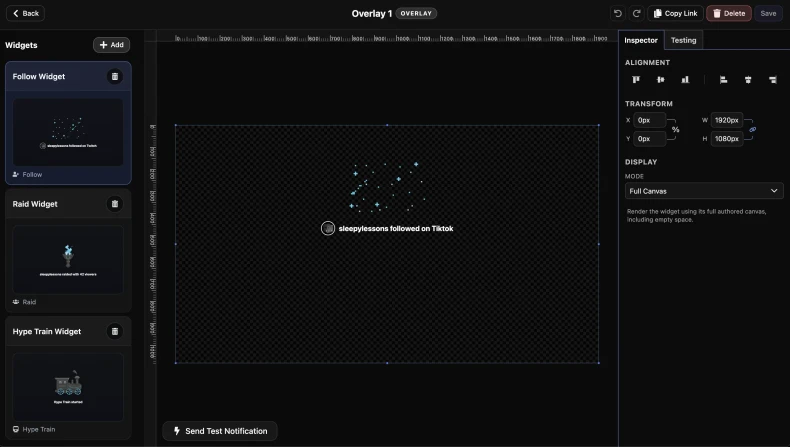Click the sparkle animation on the canvas
The width and height of the screenshot is (790, 447).
[x=387, y=185]
